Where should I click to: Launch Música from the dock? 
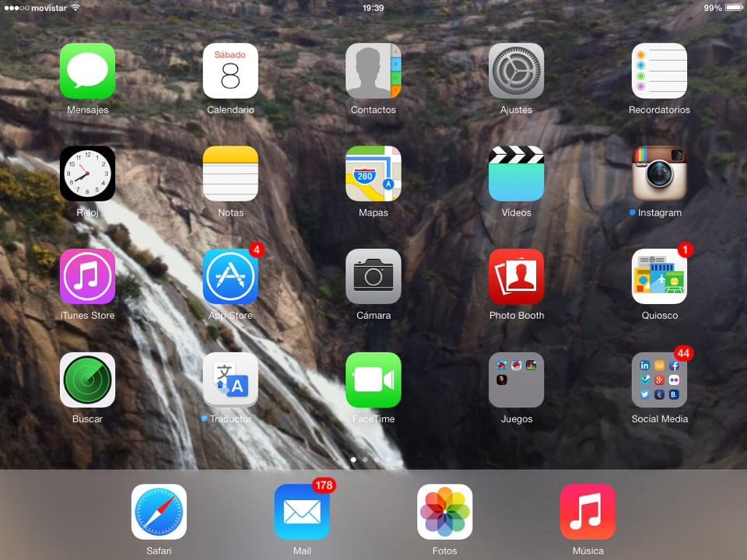pos(588,512)
